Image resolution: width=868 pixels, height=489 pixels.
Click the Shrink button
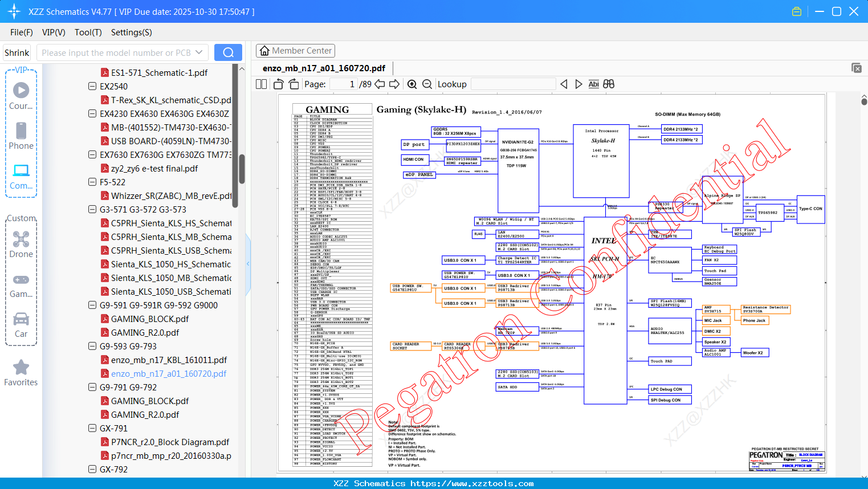click(17, 52)
